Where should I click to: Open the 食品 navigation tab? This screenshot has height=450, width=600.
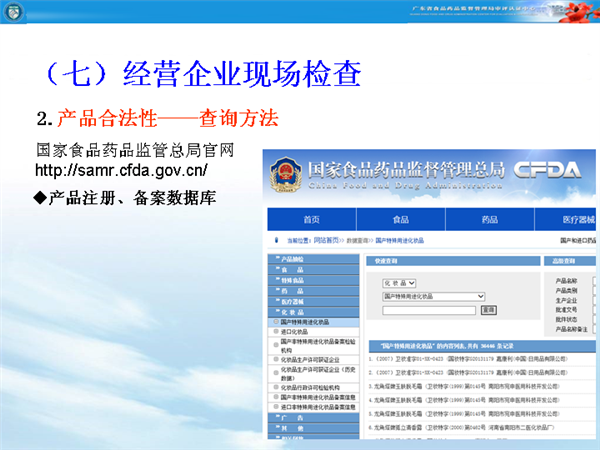[400, 220]
